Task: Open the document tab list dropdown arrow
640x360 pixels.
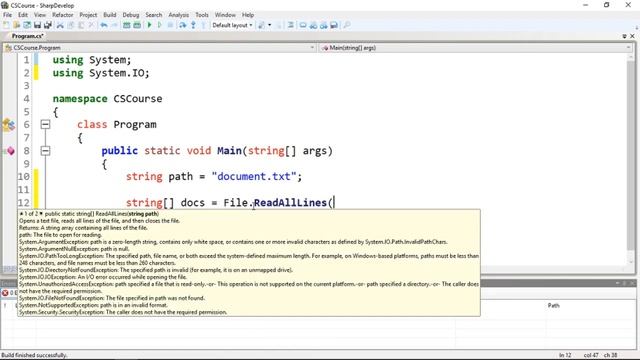Action: (624, 36)
